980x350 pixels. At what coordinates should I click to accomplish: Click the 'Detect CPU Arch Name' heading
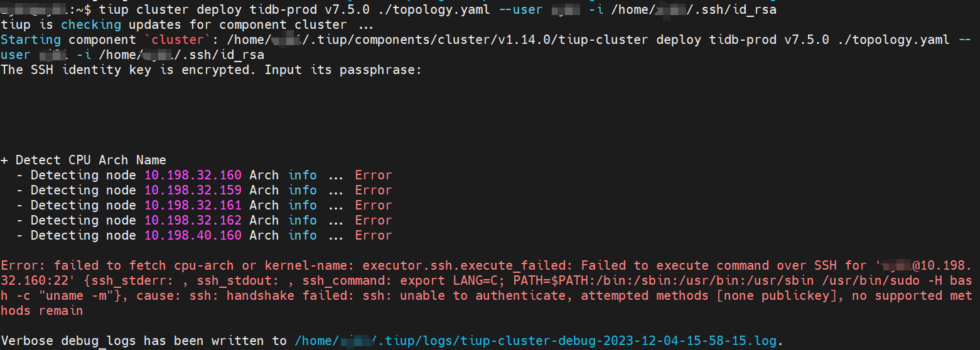[x=83, y=160]
